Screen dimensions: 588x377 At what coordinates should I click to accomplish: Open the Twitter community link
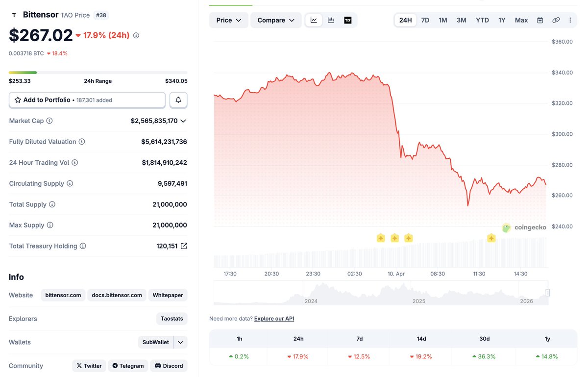click(x=89, y=366)
